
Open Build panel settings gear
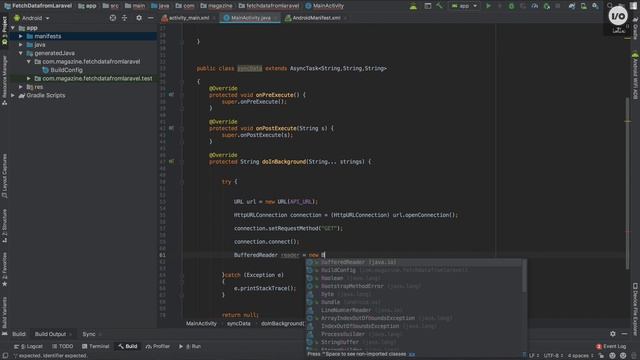click(x=613, y=334)
